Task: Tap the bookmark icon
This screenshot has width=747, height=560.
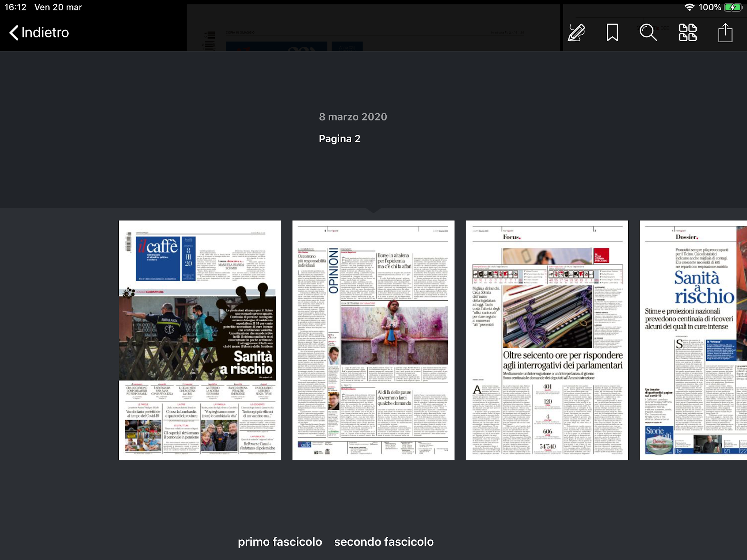Action: [x=612, y=33]
